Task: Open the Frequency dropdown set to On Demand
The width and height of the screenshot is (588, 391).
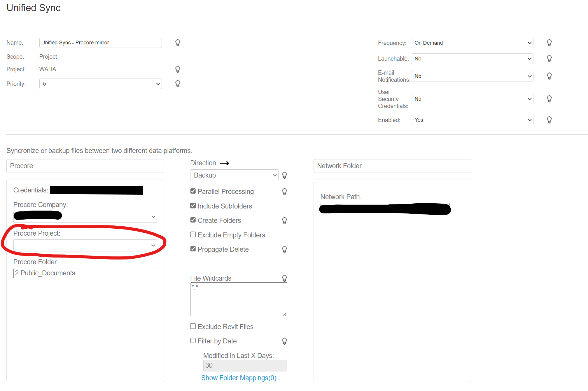Action: (x=472, y=43)
